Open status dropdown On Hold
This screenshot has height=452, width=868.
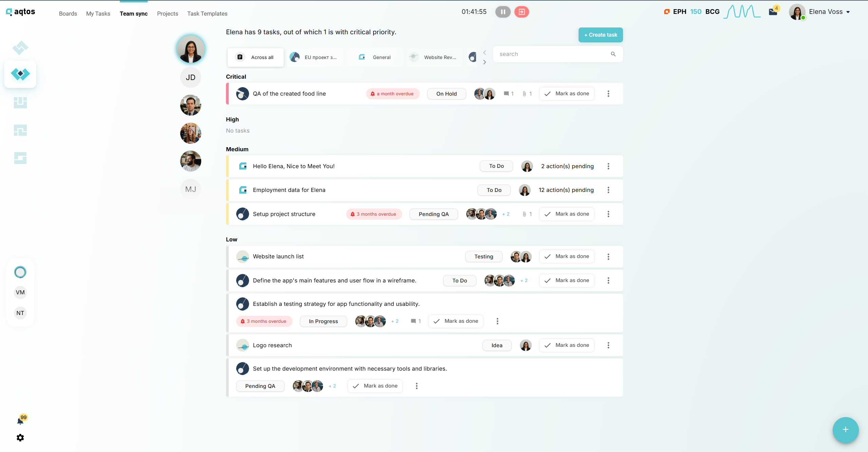click(x=447, y=94)
